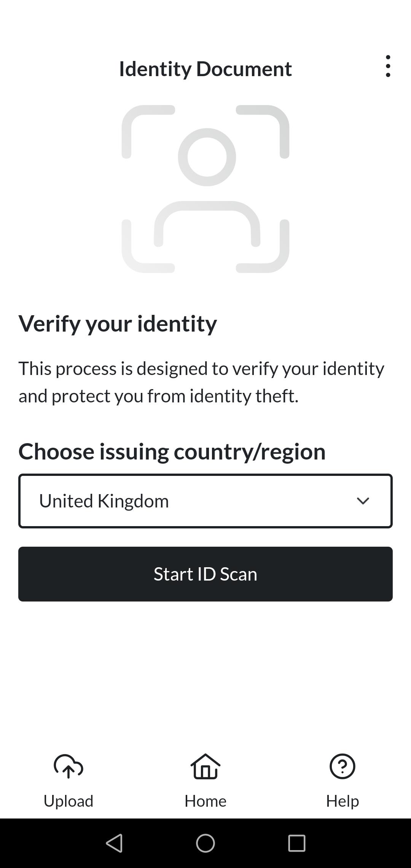Tap the Verify your identity heading
The width and height of the screenshot is (411, 868).
pyautogui.click(x=118, y=324)
